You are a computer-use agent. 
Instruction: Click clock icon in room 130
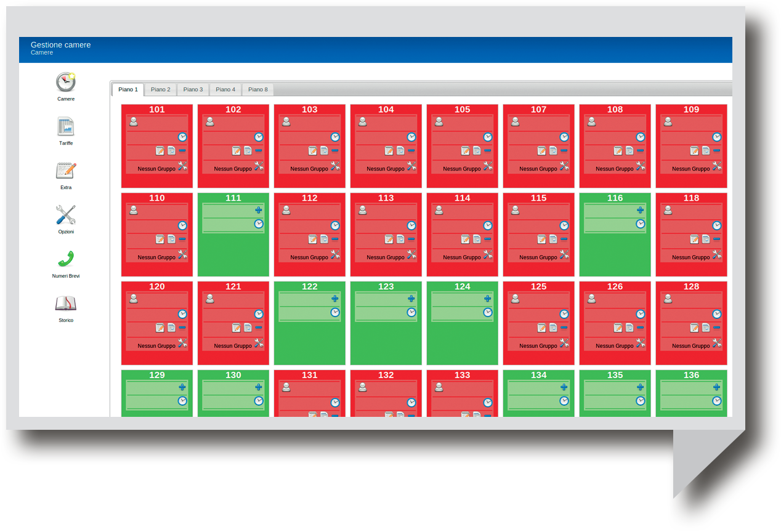259,401
